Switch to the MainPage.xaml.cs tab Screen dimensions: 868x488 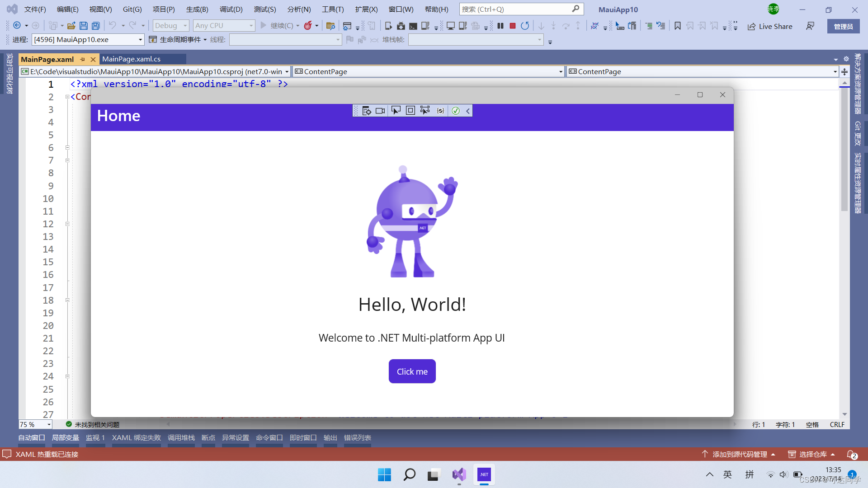pyautogui.click(x=131, y=59)
